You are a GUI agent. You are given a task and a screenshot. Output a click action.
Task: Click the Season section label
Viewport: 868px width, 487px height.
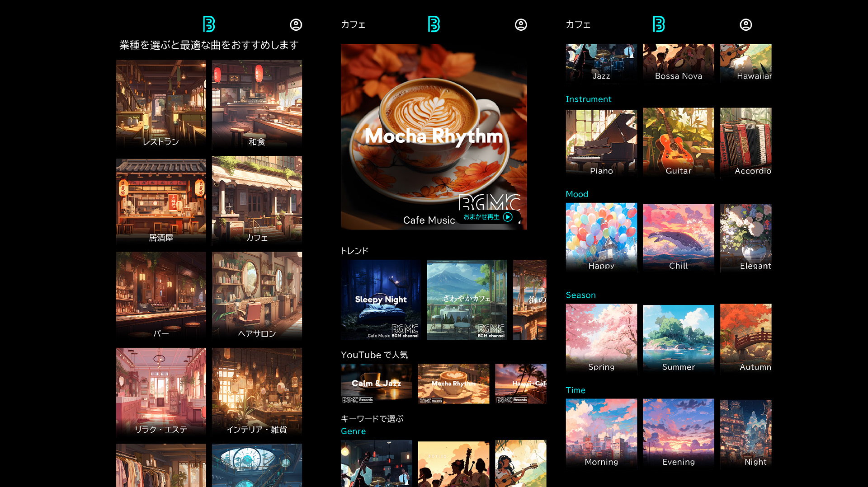pyautogui.click(x=580, y=295)
